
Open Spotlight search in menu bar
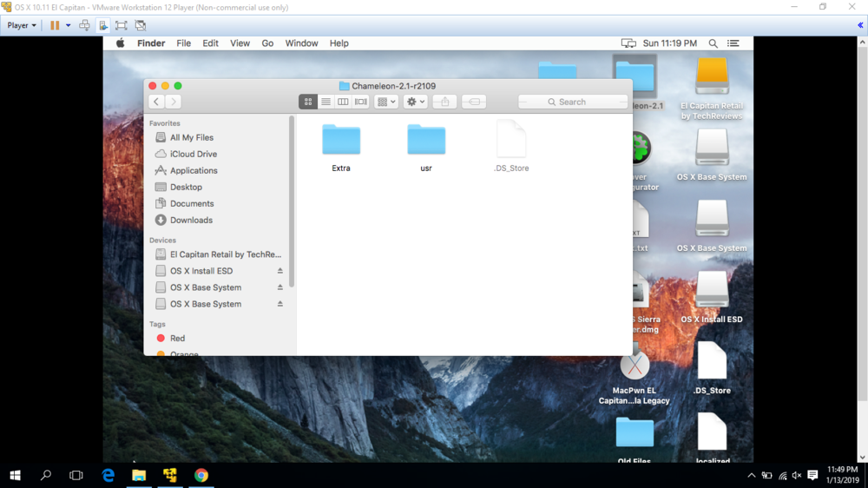click(x=713, y=43)
